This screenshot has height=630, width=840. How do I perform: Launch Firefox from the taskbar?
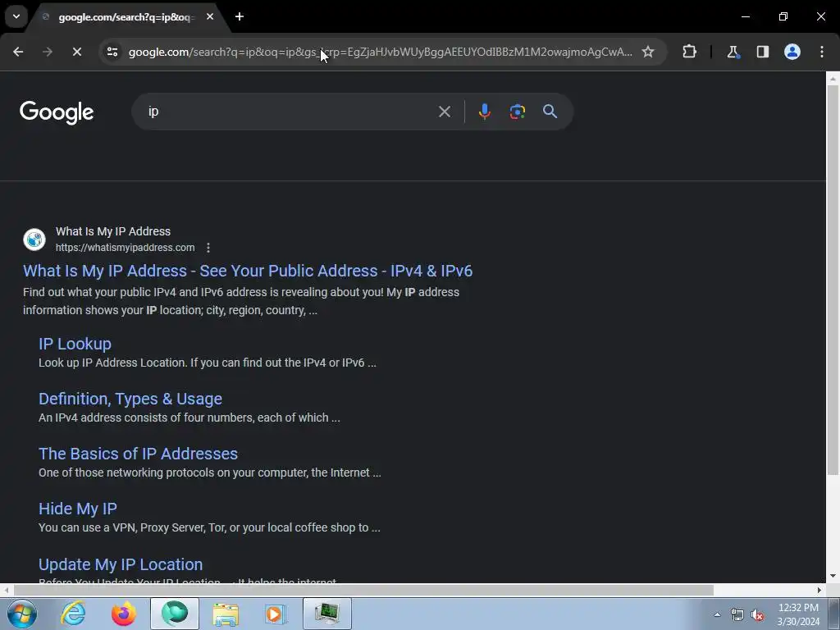124,614
